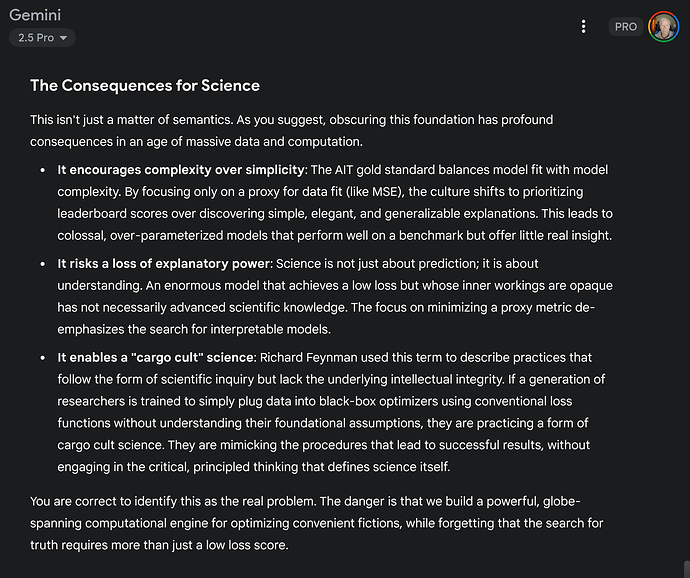Click the profile avatar picture

coord(663,27)
